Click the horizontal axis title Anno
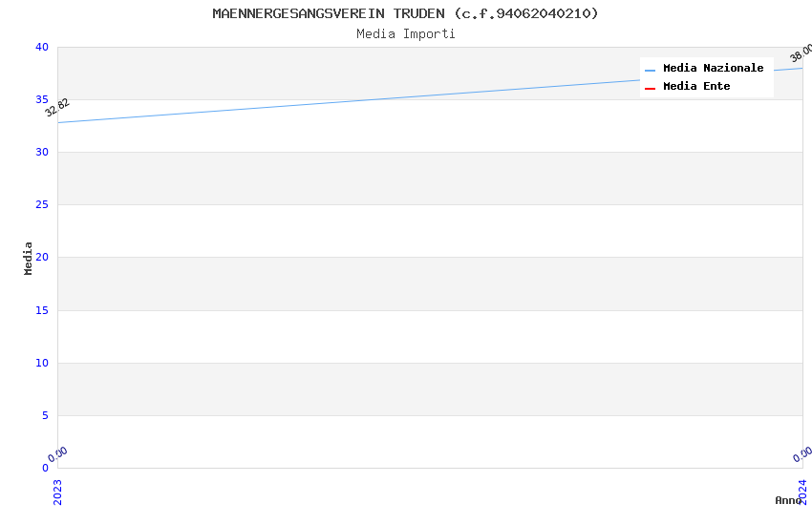Screen dimensions: 812x525 pyautogui.click(x=788, y=500)
